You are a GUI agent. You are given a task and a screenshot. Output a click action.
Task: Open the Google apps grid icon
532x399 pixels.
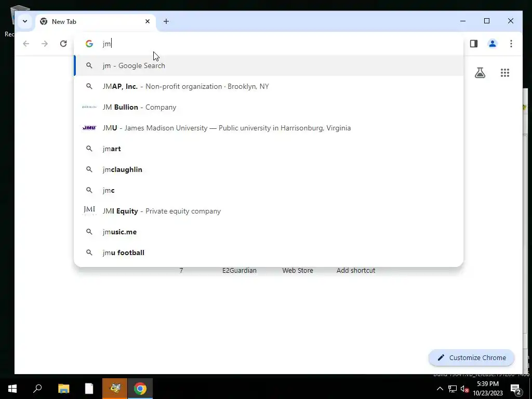coord(505,73)
